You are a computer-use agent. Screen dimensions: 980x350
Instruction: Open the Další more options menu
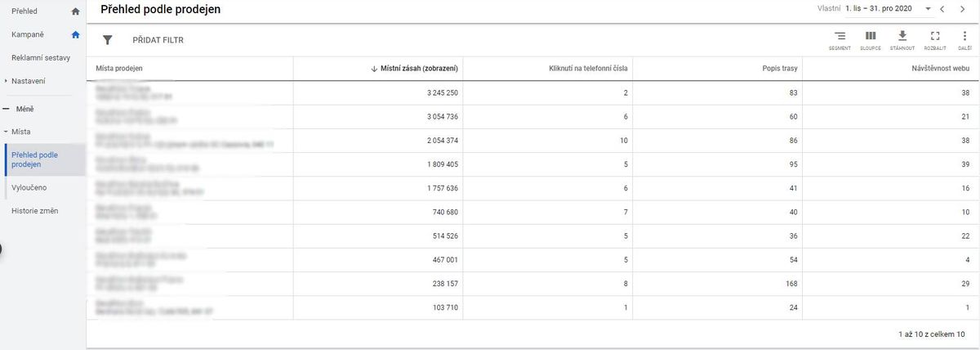[x=964, y=40]
